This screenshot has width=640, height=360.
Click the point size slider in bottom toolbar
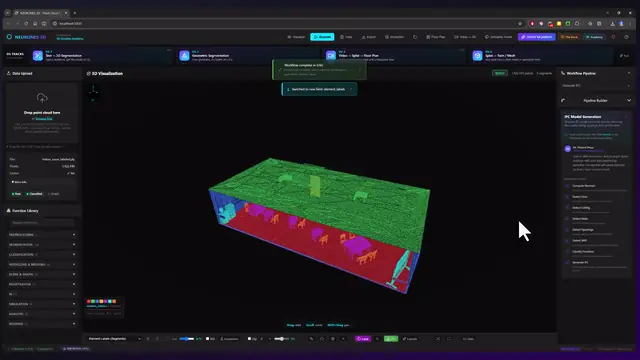pyautogui.click(x=187, y=339)
